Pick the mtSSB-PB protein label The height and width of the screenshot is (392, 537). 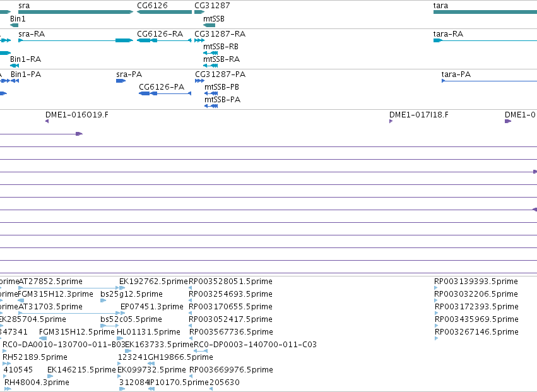(221, 87)
